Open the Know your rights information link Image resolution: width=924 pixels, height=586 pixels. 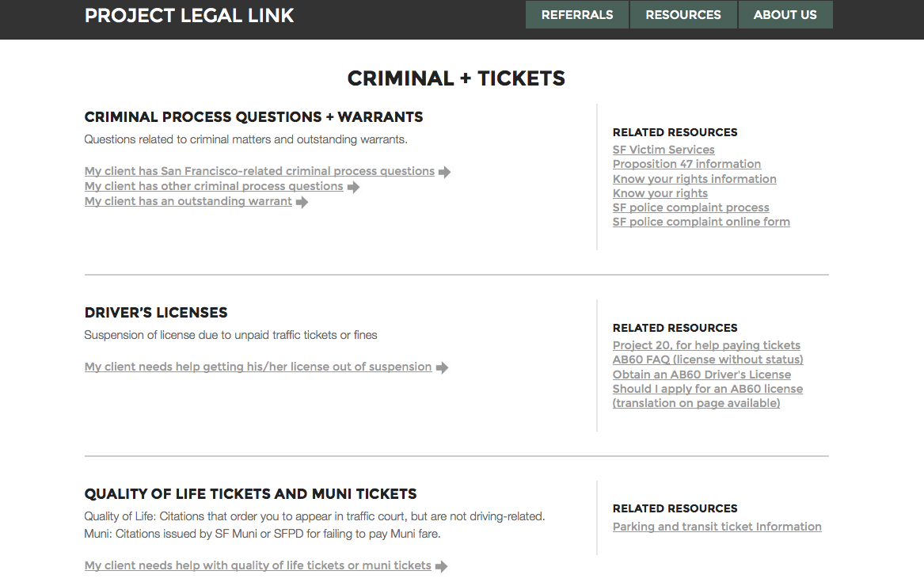tap(694, 179)
